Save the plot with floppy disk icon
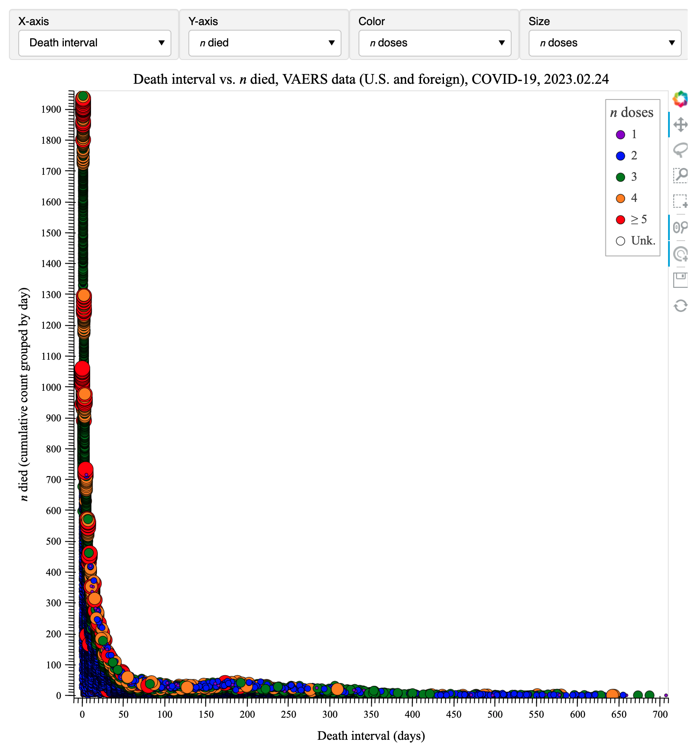 tap(680, 280)
